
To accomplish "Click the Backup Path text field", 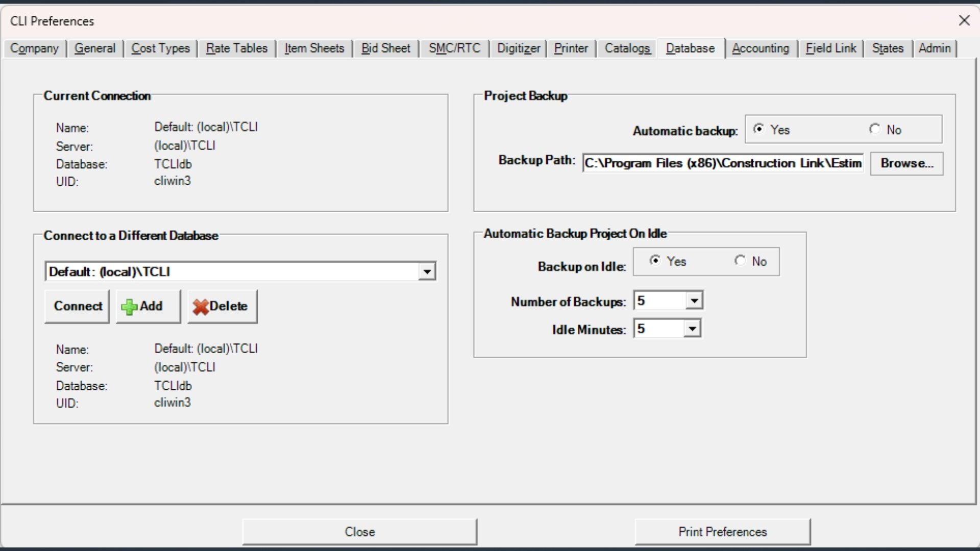I will click(722, 163).
